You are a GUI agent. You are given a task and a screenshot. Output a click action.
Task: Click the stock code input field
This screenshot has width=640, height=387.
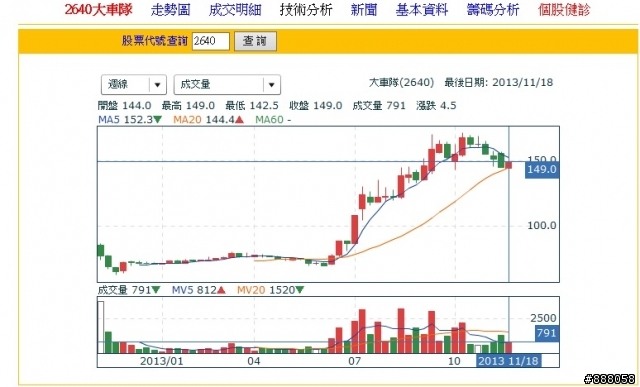(211, 41)
